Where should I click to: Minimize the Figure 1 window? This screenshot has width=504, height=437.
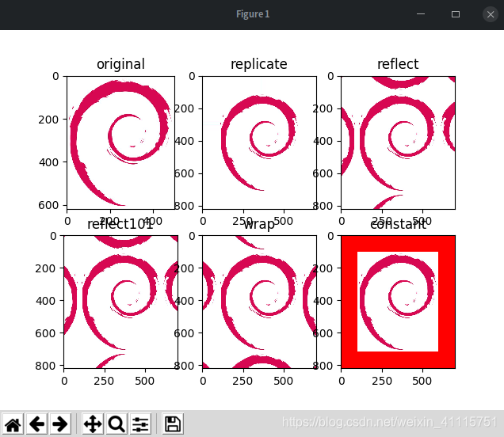(x=421, y=14)
